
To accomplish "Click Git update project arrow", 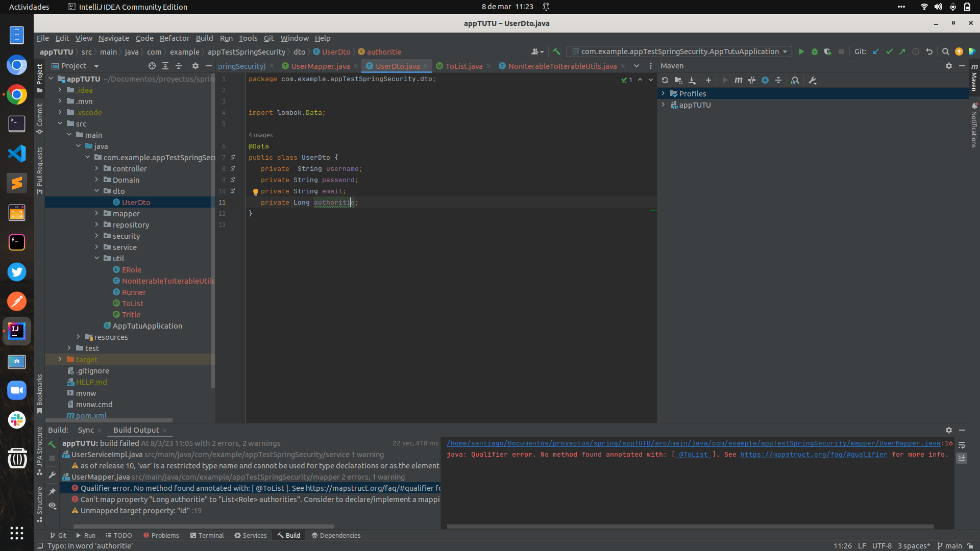I will [876, 52].
